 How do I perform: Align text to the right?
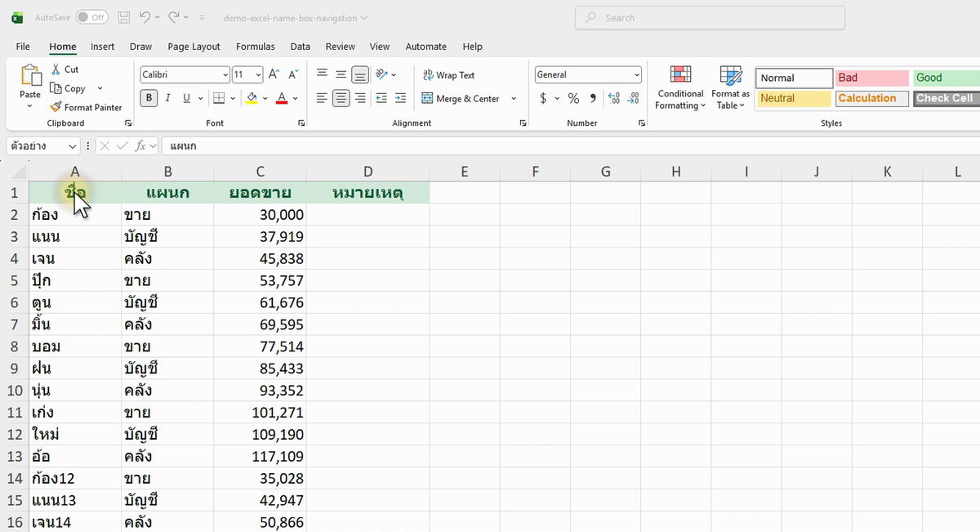[360, 98]
